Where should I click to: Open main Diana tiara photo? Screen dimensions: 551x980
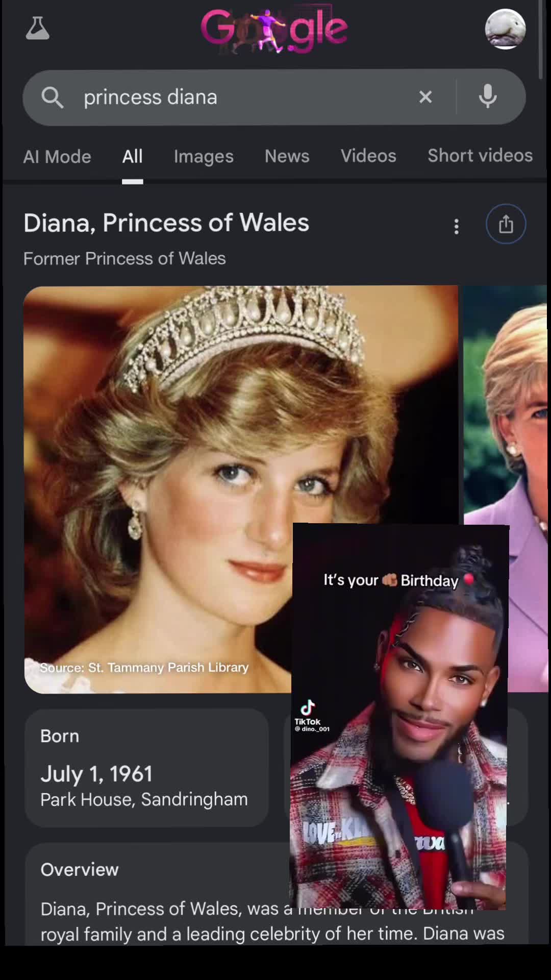[241, 489]
